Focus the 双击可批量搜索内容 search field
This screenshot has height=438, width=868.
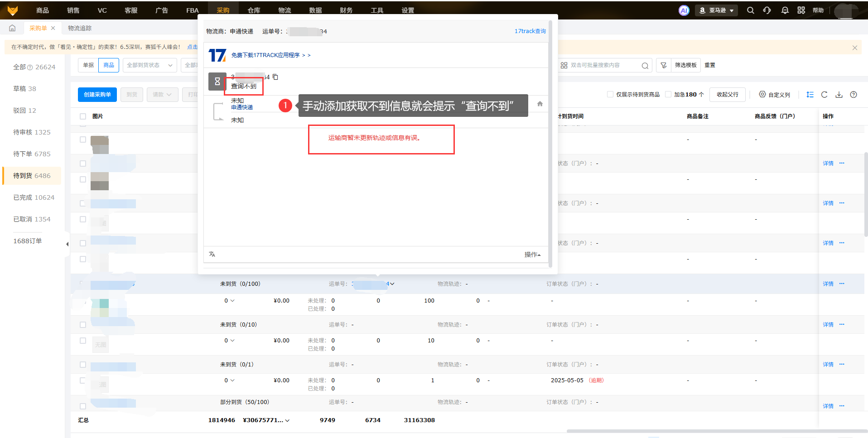tap(604, 65)
